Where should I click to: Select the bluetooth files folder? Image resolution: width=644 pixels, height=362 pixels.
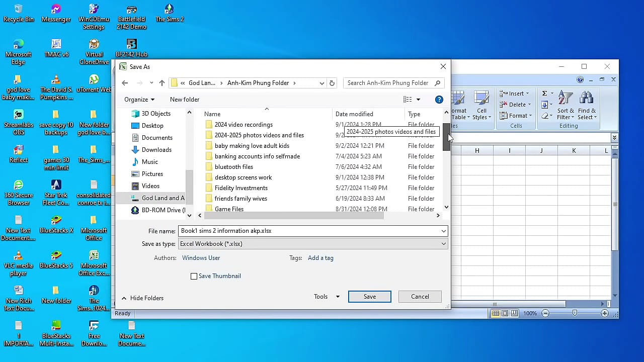click(x=234, y=167)
